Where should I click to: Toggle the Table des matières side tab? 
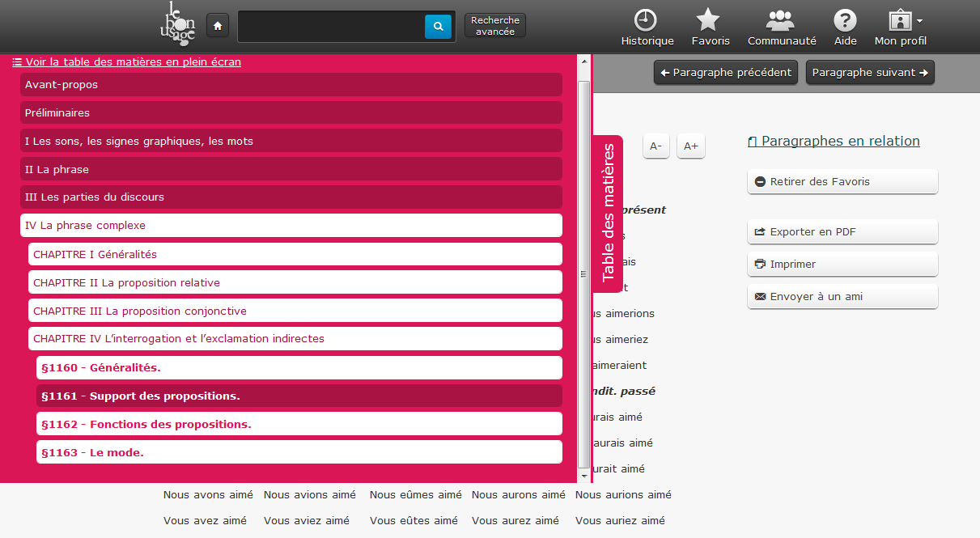[x=609, y=211]
